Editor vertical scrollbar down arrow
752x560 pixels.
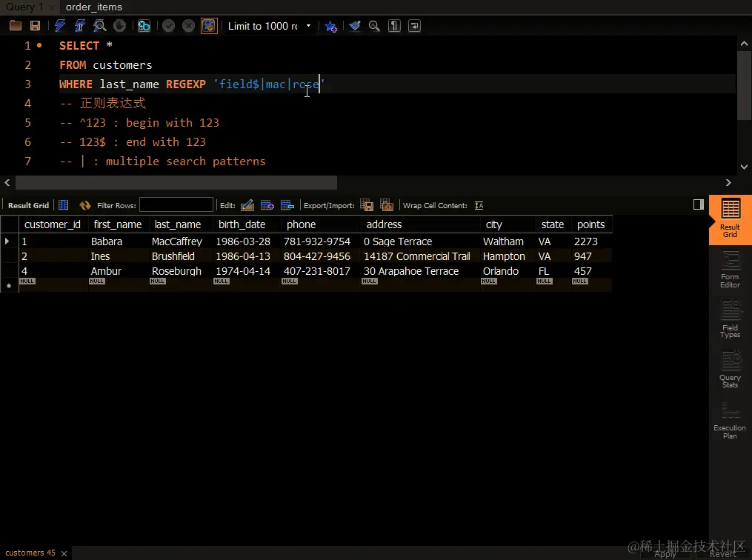click(x=744, y=167)
